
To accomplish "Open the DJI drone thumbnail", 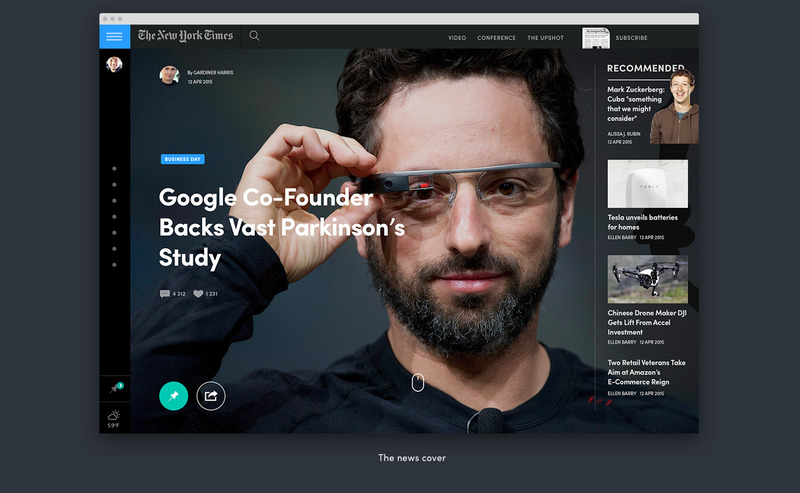I will (647, 279).
